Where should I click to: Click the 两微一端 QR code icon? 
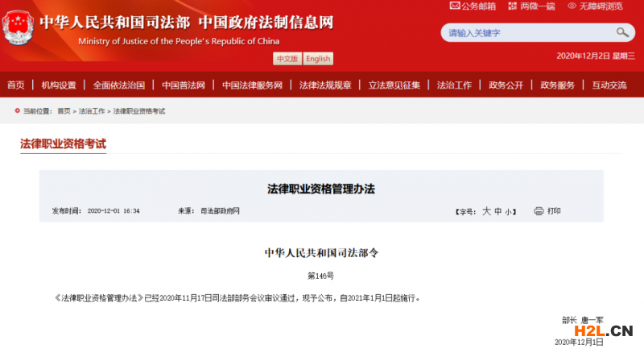click(x=512, y=6)
